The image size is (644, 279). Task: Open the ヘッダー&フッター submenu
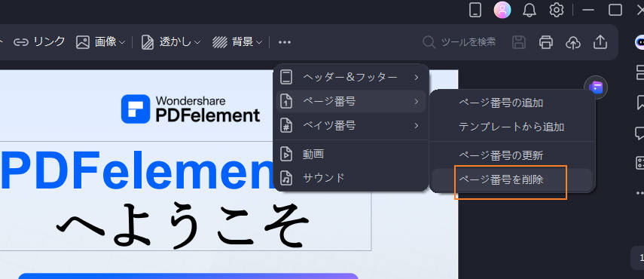(x=351, y=77)
